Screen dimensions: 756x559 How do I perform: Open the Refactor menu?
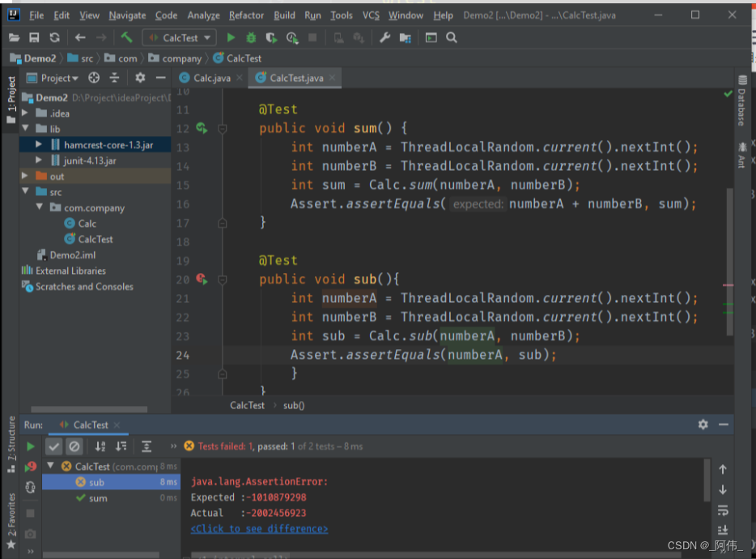(x=246, y=15)
